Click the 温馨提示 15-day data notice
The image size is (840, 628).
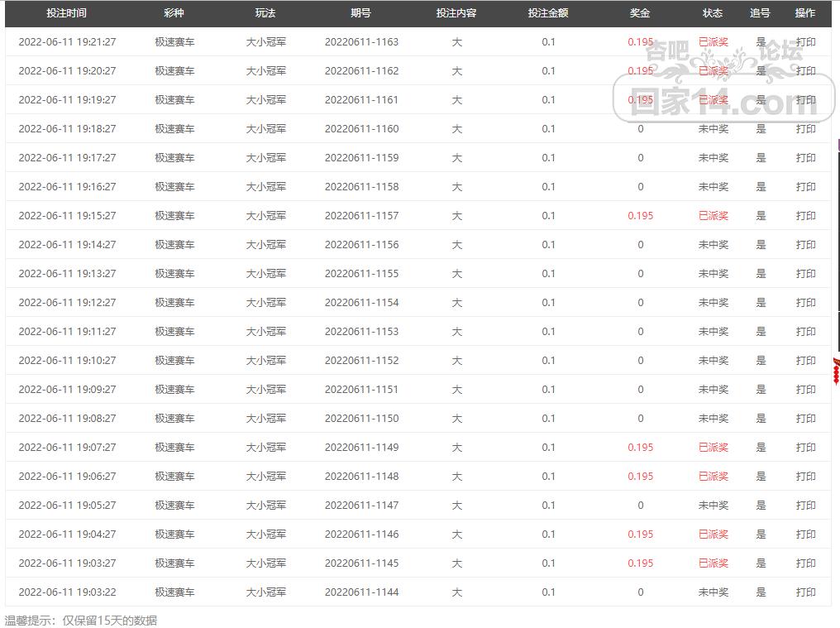tap(81, 621)
